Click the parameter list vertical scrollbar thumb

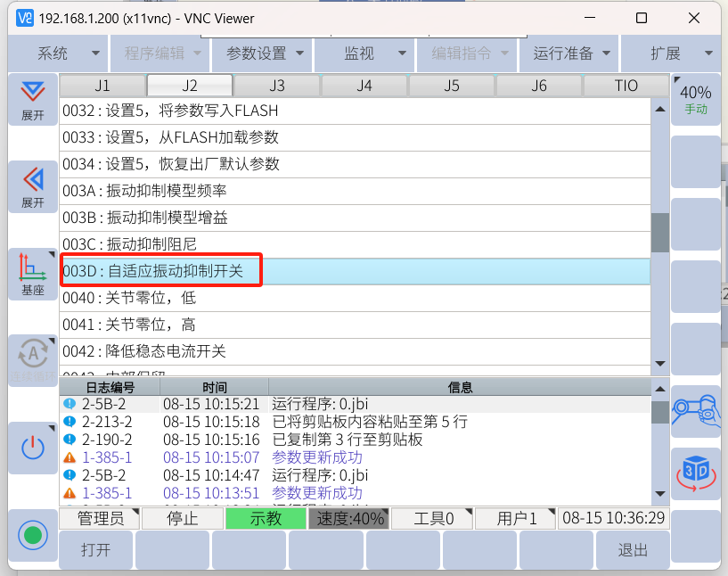(x=659, y=234)
